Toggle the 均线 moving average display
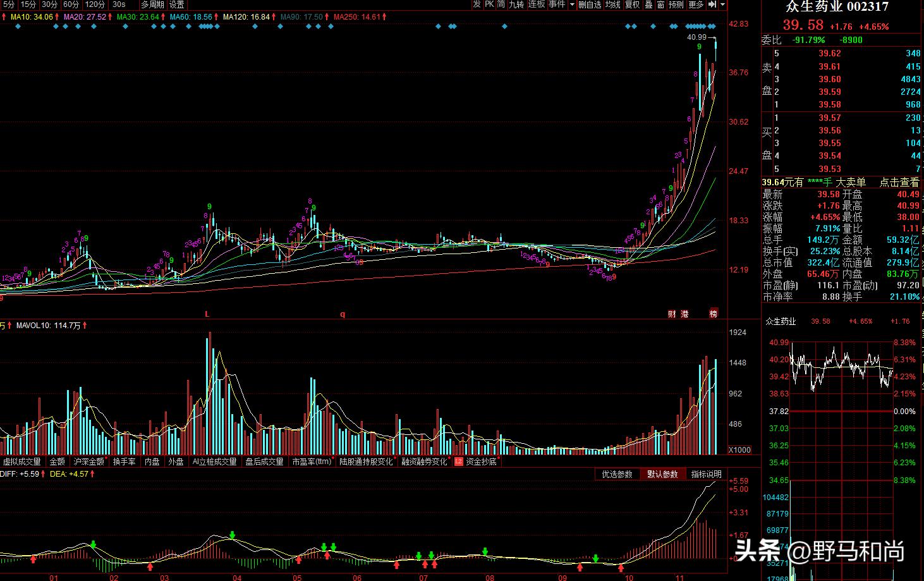Image resolution: width=924 pixels, height=581 pixels. [x=612, y=4]
